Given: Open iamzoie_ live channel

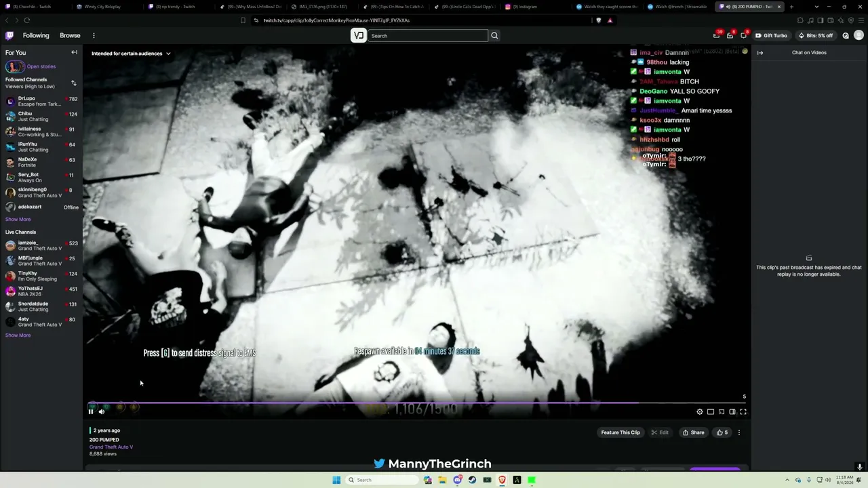Looking at the screenshot, I should (x=41, y=245).
